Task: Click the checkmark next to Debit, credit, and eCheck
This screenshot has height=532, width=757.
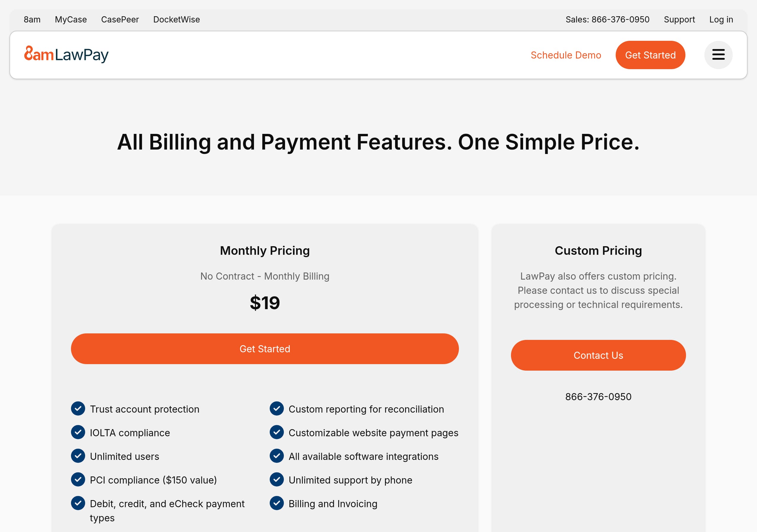Action: tap(78, 503)
